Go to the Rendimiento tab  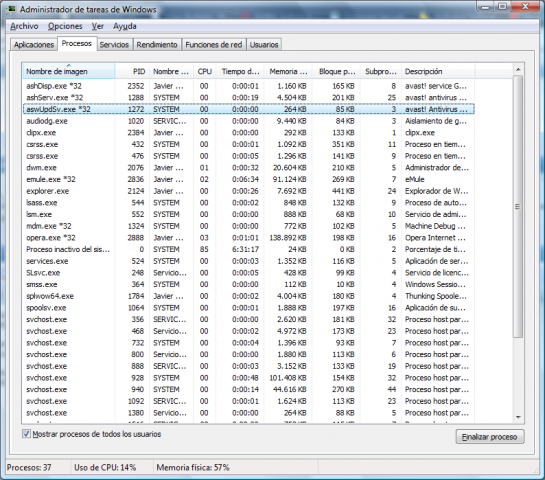157,45
